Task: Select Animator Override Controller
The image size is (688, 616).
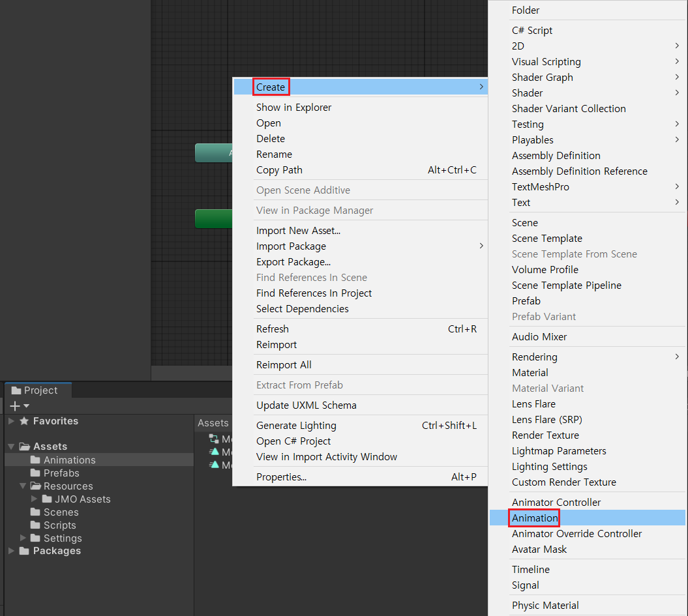Action: coord(587,534)
